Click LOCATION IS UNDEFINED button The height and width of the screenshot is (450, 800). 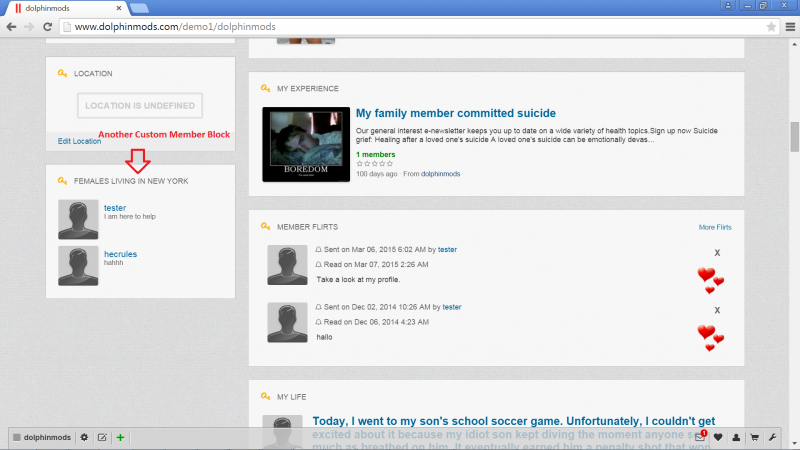click(x=140, y=106)
